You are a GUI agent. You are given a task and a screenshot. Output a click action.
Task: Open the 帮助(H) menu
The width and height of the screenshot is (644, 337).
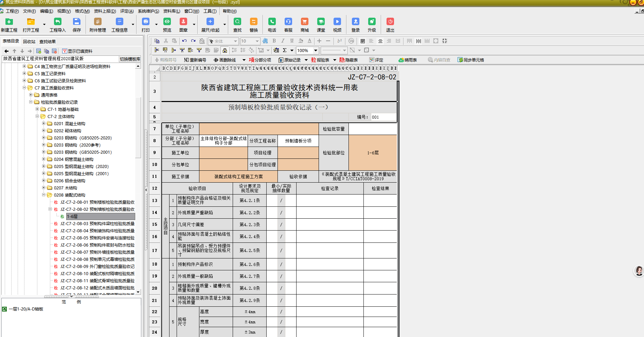(x=230, y=11)
